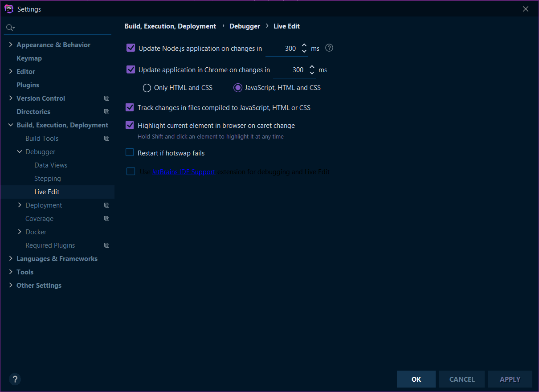Click project-level icon beside Version Control

[x=106, y=98]
